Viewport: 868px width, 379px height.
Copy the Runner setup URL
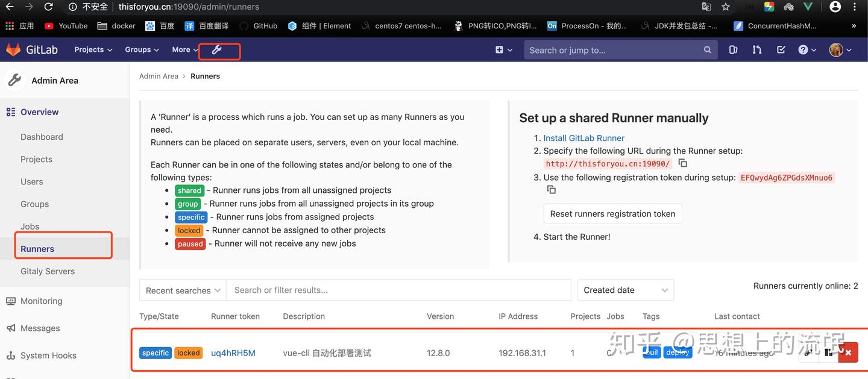tap(682, 163)
